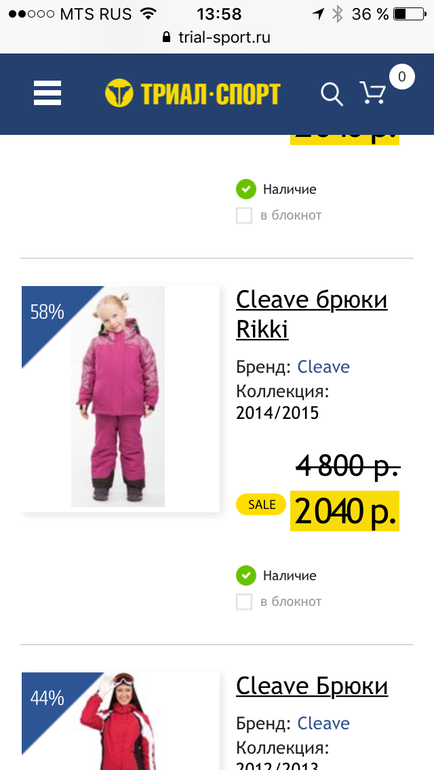Screen dimensions: 434x770
Task: Open the red ski jacket thumbnail
Action: pyautogui.click(x=121, y=721)
